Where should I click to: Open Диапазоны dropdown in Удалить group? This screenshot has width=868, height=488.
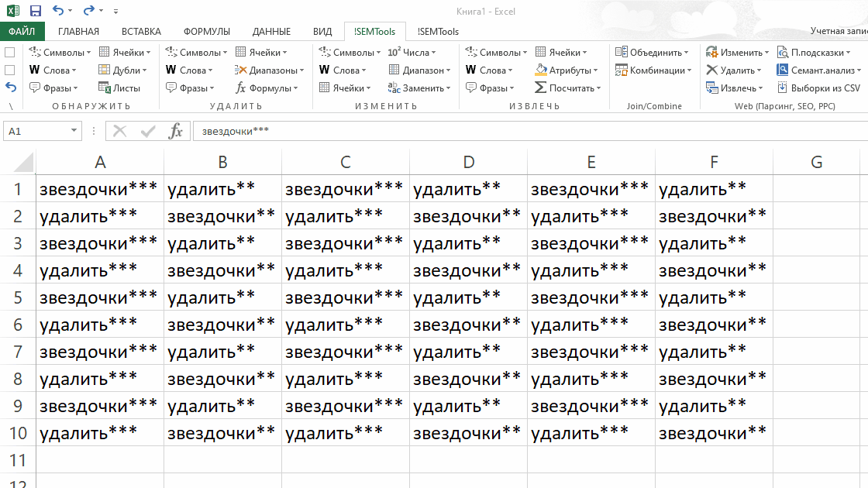[269, 70]
